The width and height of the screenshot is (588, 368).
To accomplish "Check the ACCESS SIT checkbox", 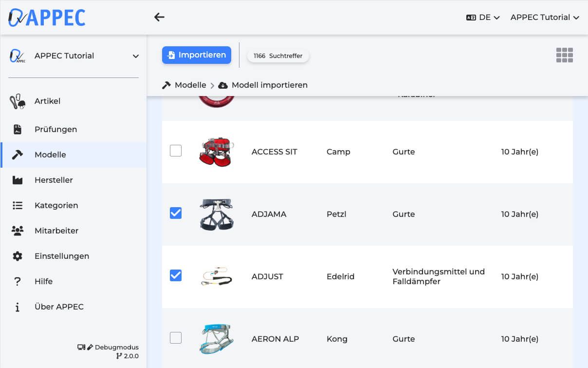I will pos(176,151).
